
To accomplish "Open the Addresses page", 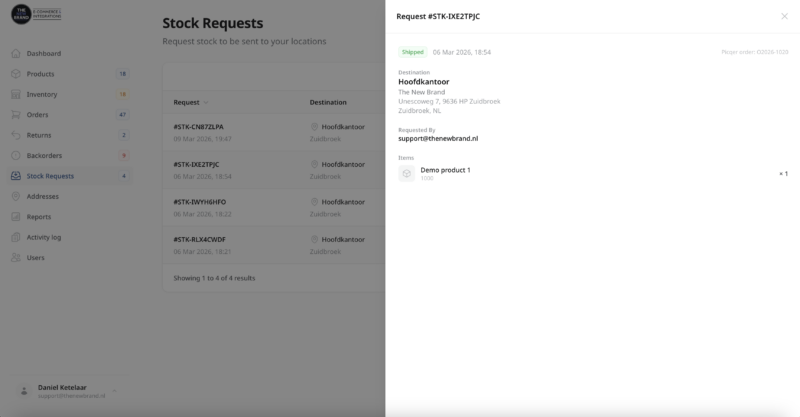I will [69, 196].
